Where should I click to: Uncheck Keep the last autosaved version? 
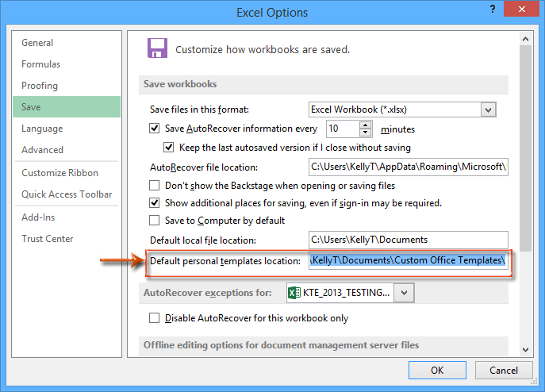pyautogui.click(x=169, y=148)
